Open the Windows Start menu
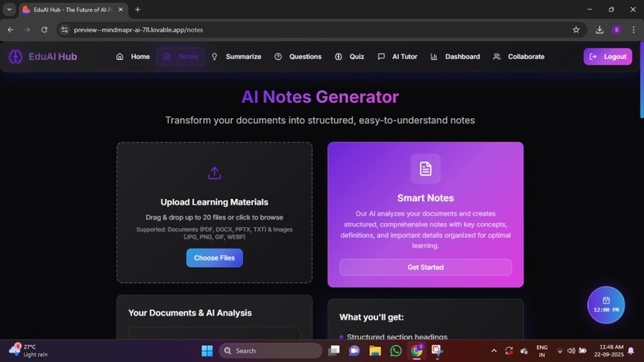 coord(207,351)
